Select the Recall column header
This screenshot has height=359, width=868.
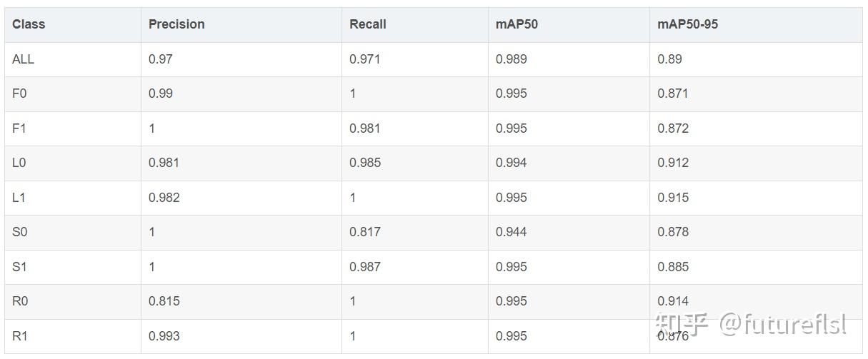point(367,24)
